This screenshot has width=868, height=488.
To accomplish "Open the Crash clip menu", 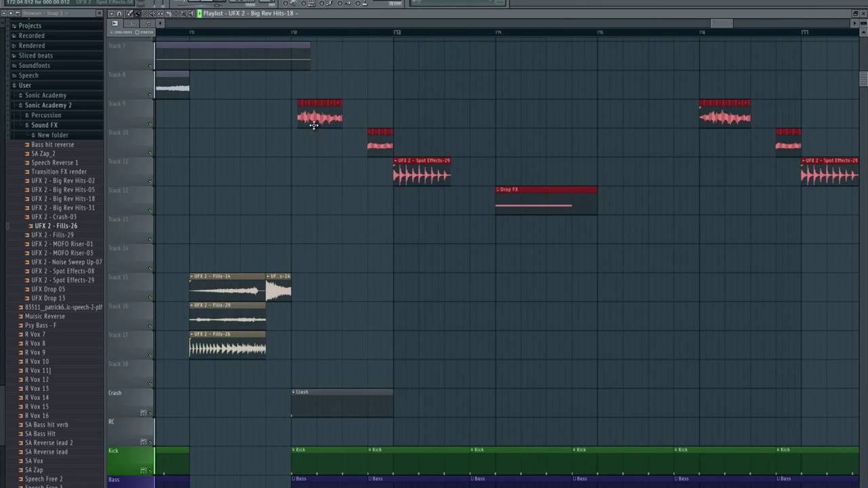I will 294,392.
